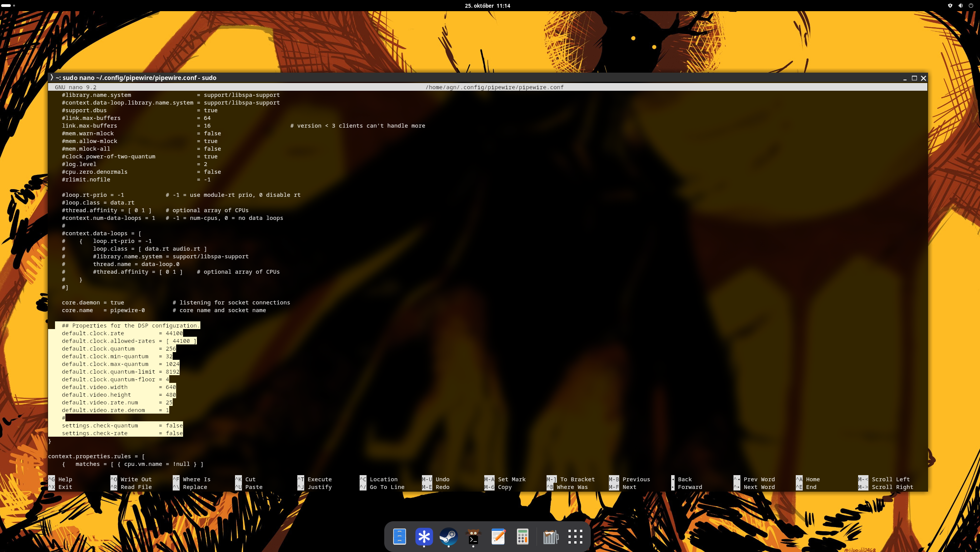Open the Trash in the dock
The height and width of the screenshot is (552, 980).
(551, 537)
